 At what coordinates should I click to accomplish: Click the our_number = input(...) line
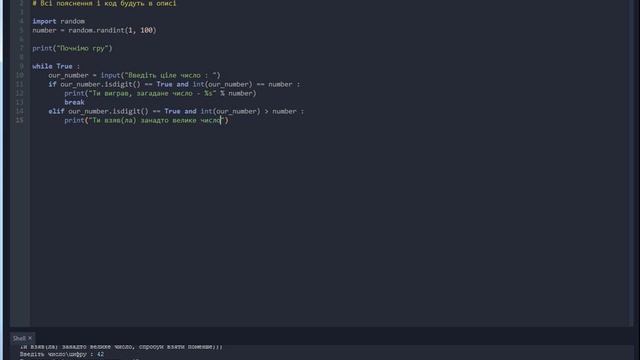pyautogui.click(x=134, y=75)
